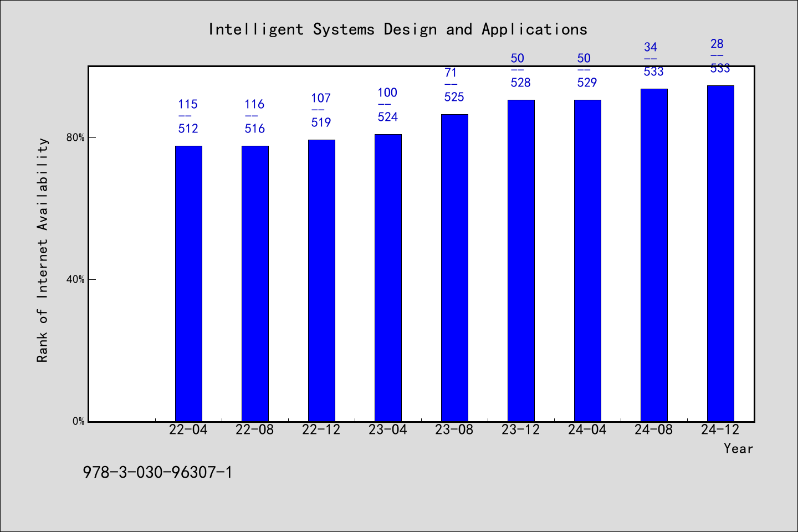This screenshot has height=532, width=798.
Task: Click the total value 529
Action: 587,83
